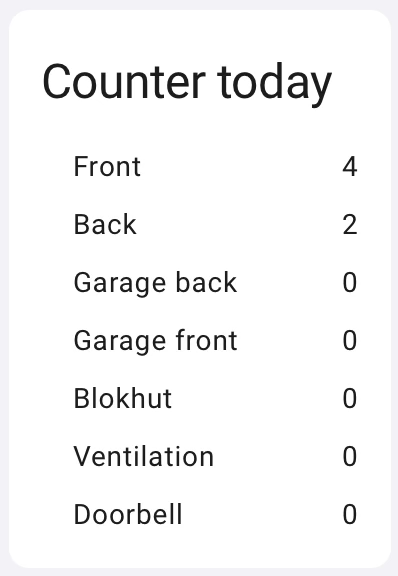Select the word today in the title
The height and width of the screenshot is (576, 398).
tap(275, 85)
